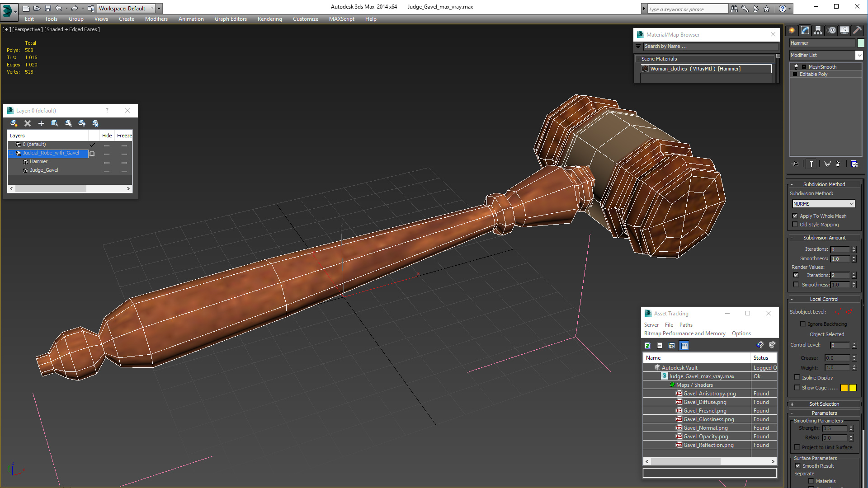Enable Old Style Mapping checkbox
The image size is (868, 488).
[795, 225]
